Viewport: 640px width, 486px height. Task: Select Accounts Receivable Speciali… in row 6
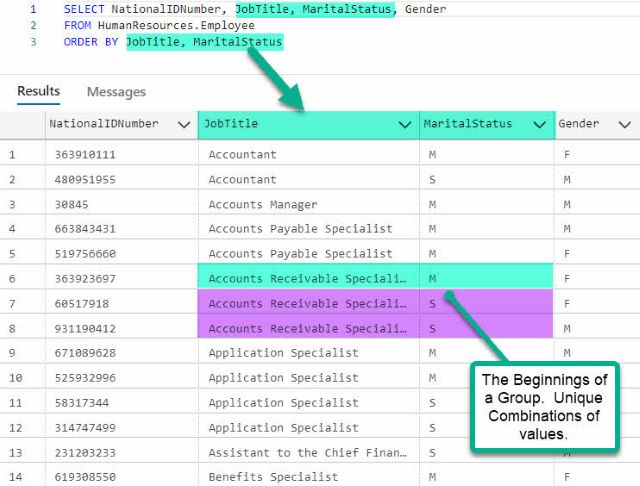(307, 279)
